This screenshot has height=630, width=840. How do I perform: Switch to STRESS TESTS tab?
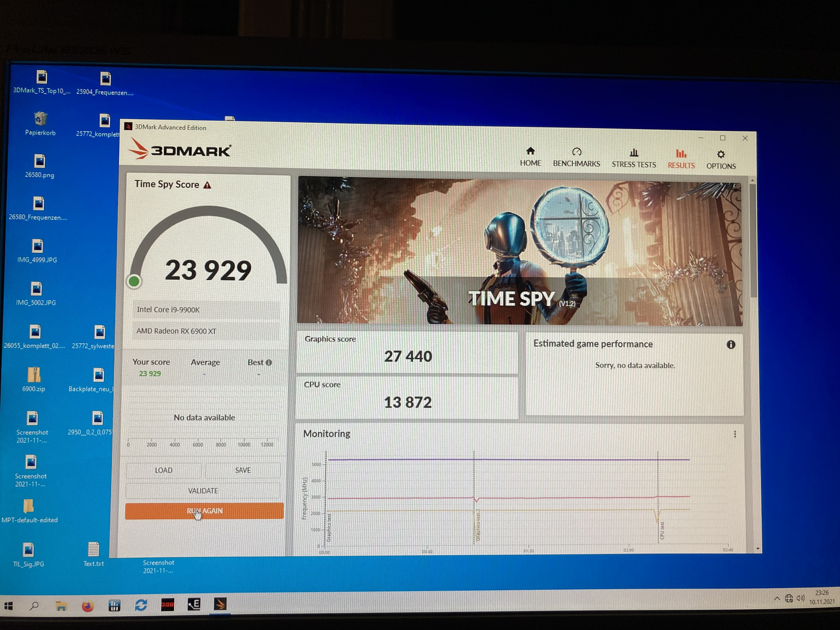pyautogui.click(x=633, y=158)
